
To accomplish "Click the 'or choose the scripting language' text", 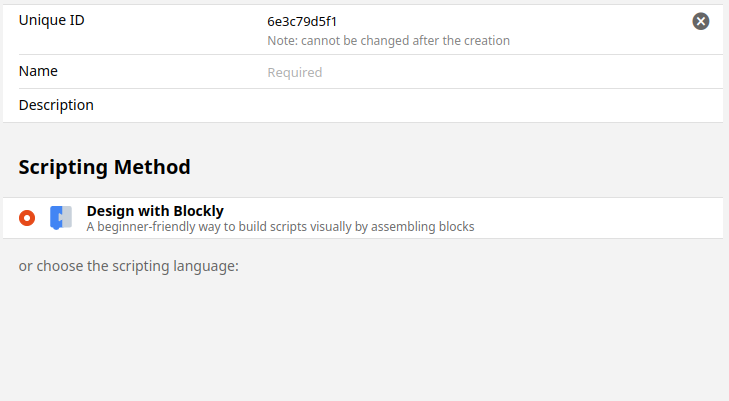I will pos(129,267).
